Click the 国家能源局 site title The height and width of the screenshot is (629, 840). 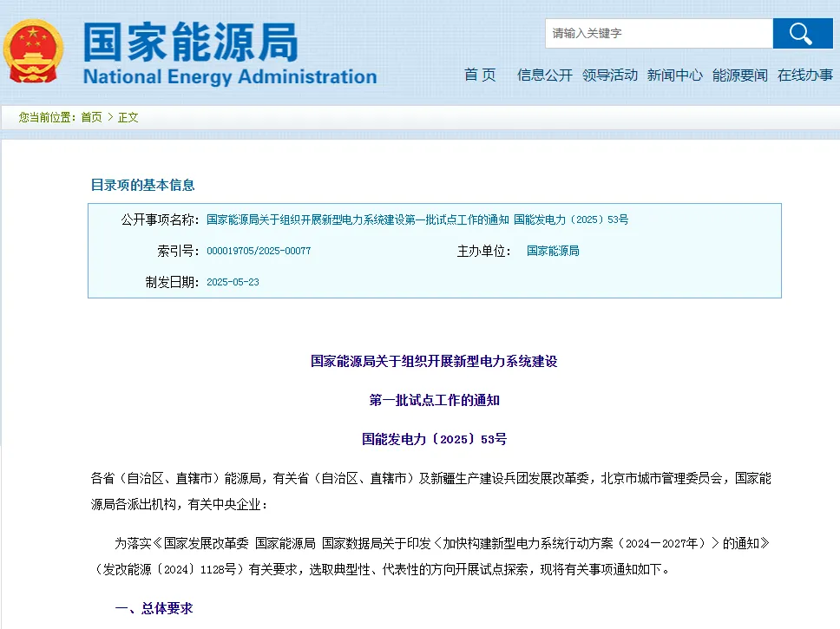pos(191,41)
